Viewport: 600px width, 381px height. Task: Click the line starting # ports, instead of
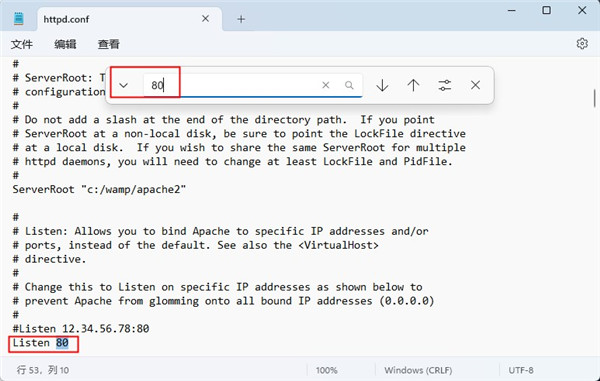tap(196, 245)
